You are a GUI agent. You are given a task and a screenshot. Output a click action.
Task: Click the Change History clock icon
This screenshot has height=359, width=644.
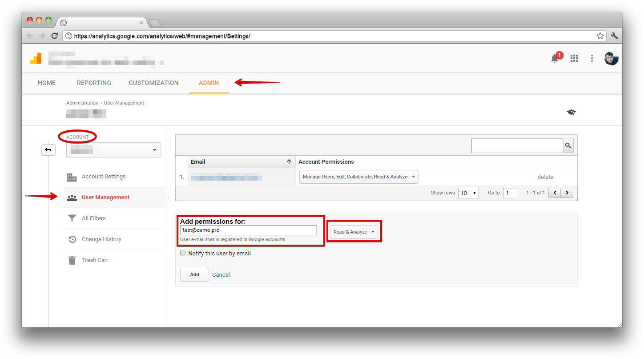(72, 239)
